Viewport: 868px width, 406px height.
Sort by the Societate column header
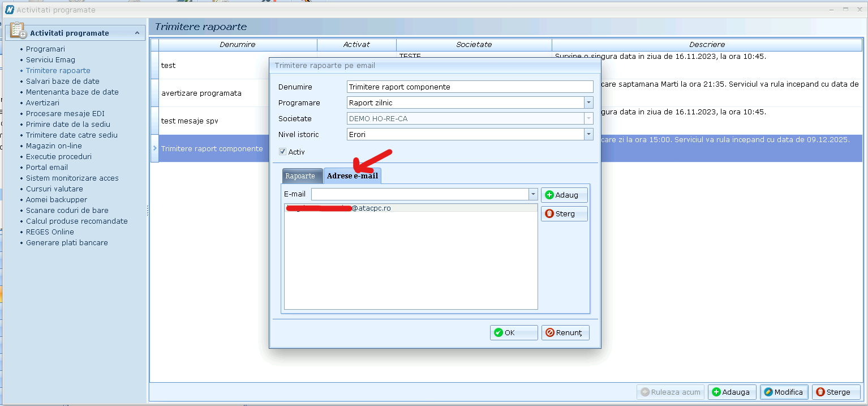point(474,45)
